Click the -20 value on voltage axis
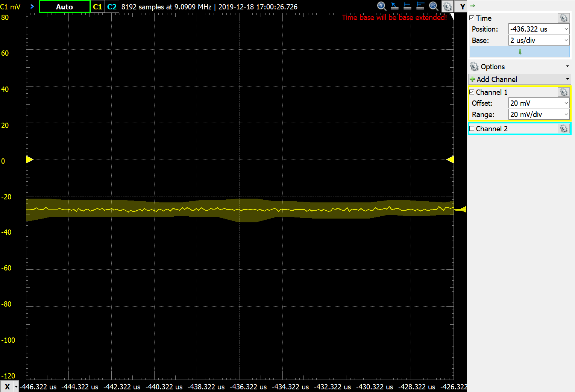The height and width of the screenshot is (392, 575). point(6,197)
